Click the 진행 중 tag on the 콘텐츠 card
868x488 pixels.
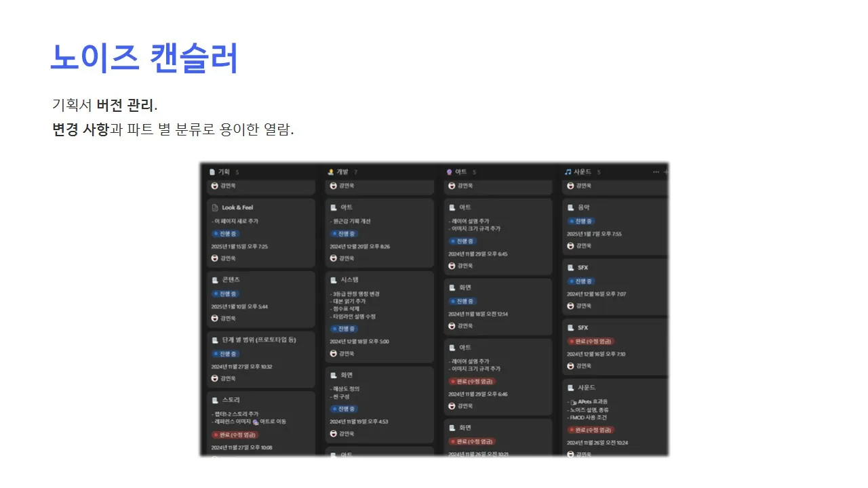pyautogui.click(x=225, y=293)
